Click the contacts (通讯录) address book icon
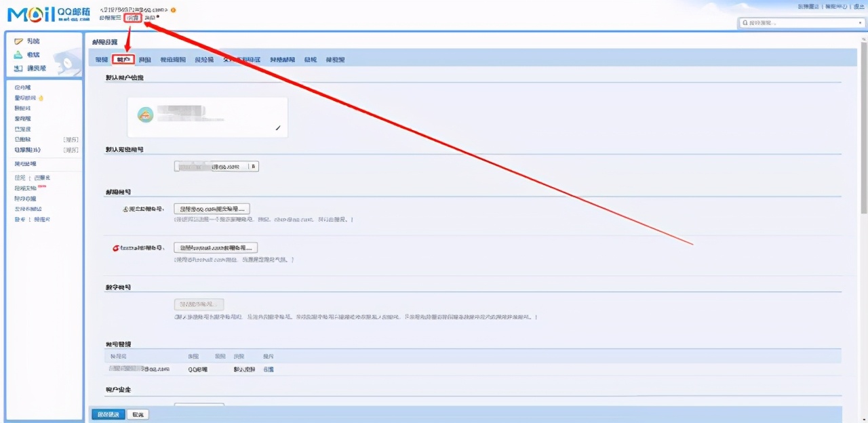This screenshot has width=868, height=423. tap(18, 68)
